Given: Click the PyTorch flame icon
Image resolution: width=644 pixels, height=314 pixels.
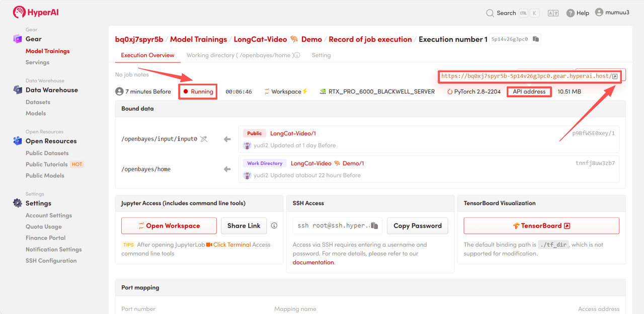Looking at the screenshot, I should (450, 91).
